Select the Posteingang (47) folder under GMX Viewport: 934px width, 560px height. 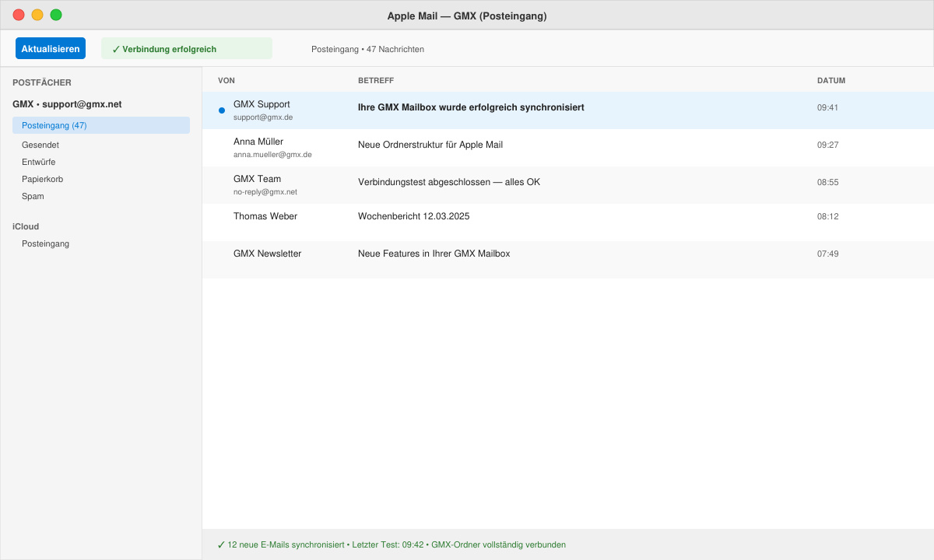[101, 125]
